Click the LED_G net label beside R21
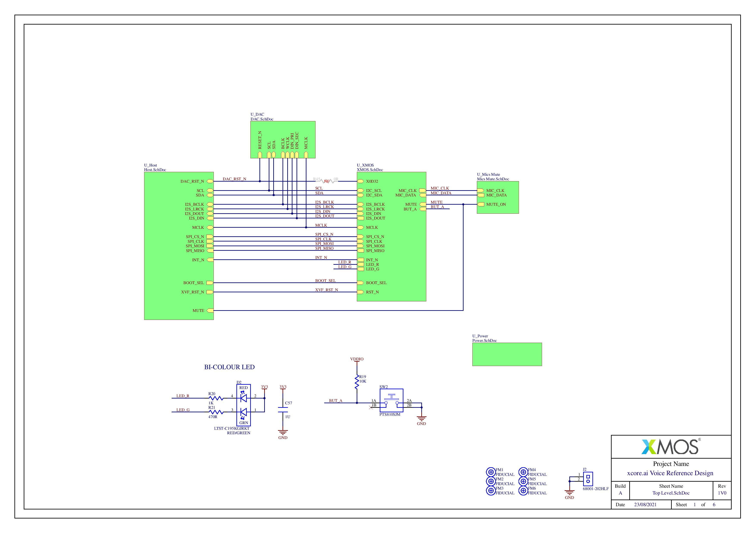This screenshot has height=534, width=756. coord(183,410)
